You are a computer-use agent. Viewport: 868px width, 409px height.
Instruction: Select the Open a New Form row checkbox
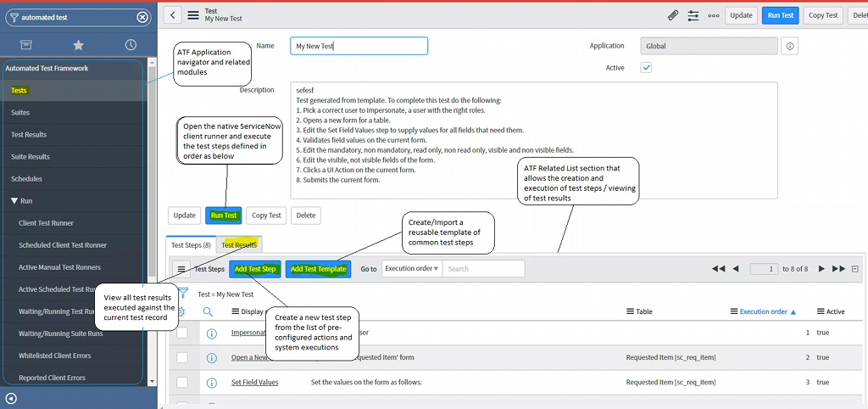tap(182, 357)
